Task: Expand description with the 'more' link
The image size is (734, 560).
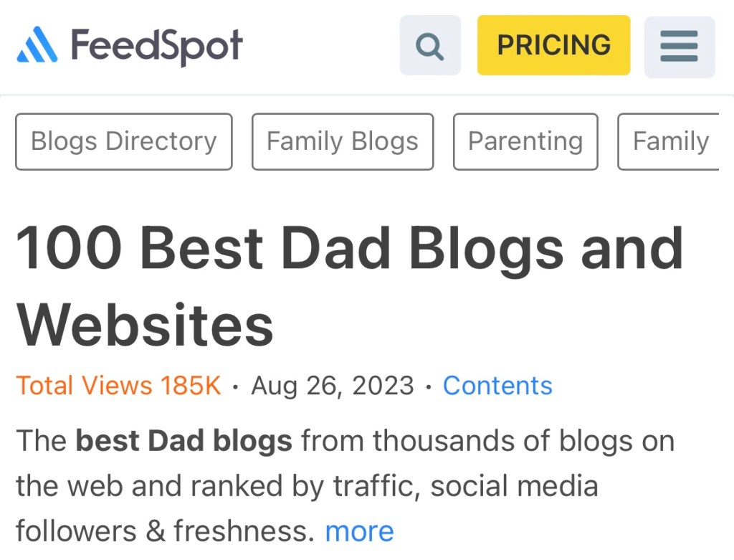Action: [x=359, y=531]
